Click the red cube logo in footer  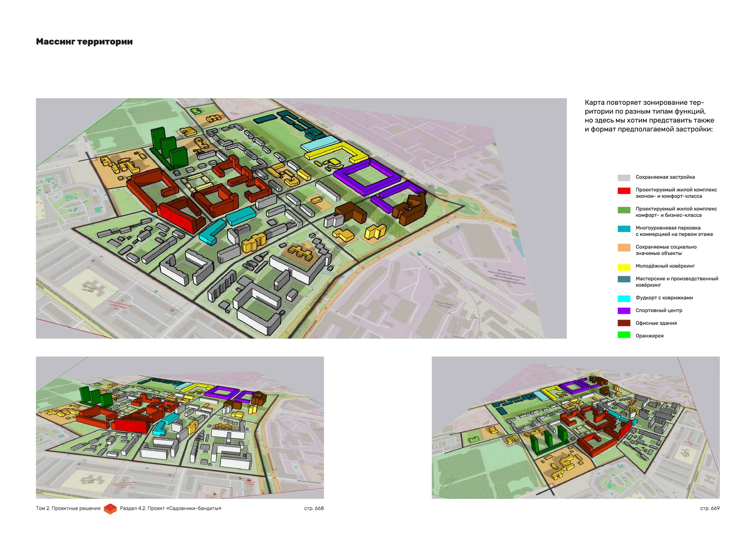coord(110,509)
